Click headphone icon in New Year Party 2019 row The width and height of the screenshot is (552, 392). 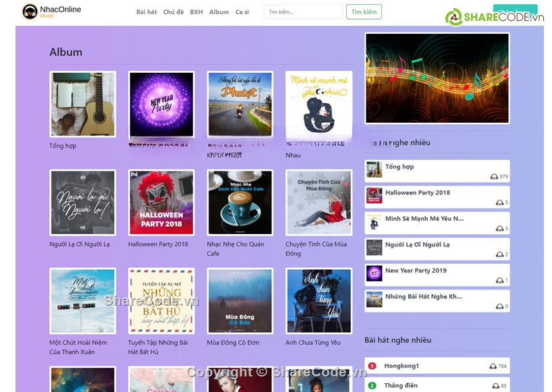tap(499, 281)
